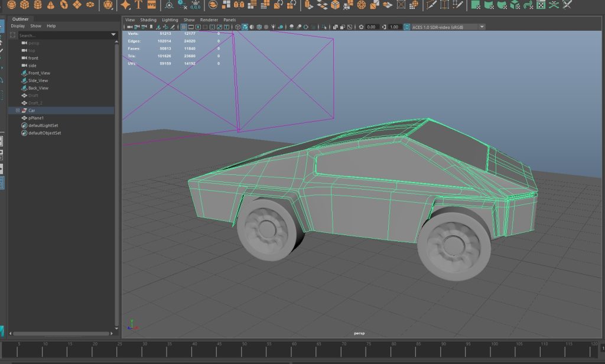Select the polygon Type text tool
Image resolution: width=605 pixels, height=364 pixels.
(138, 5)
